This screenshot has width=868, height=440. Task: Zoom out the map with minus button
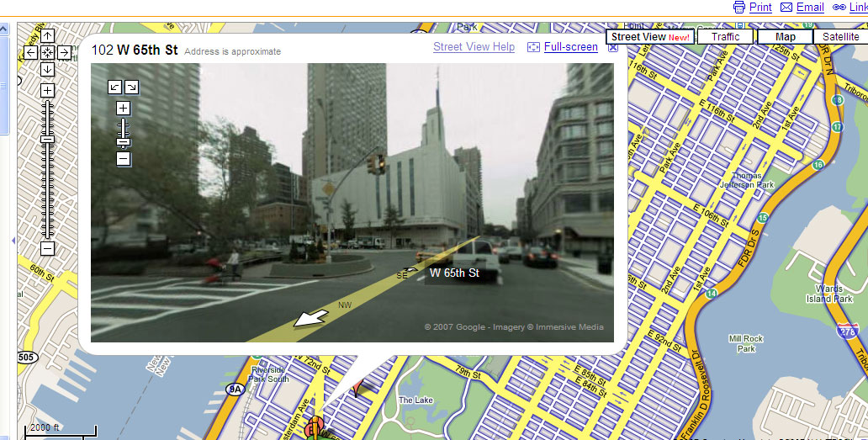[48, 248]
